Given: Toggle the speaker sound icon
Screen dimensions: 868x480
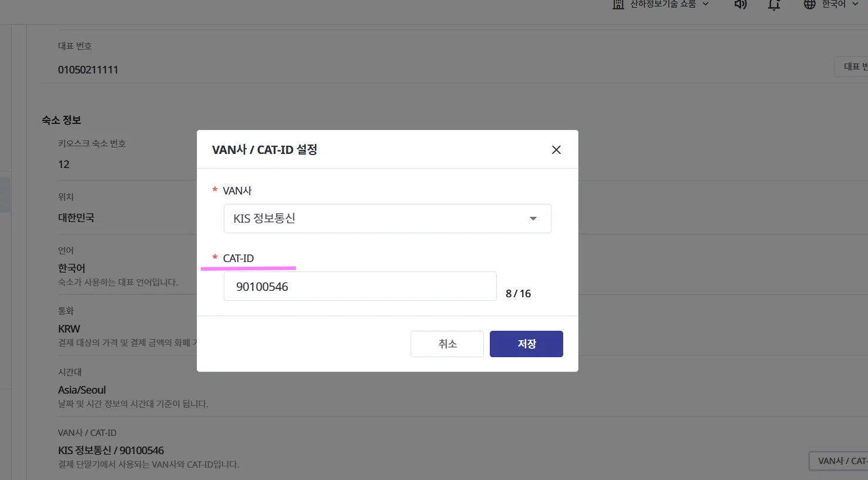Looking at the screenshot, I should 741,4.
